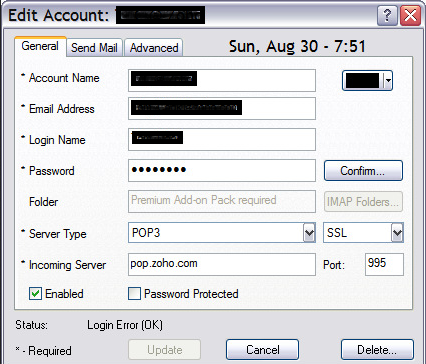Click the Login Name field
This screenshot has height=364, width=426.
[222, 139]
